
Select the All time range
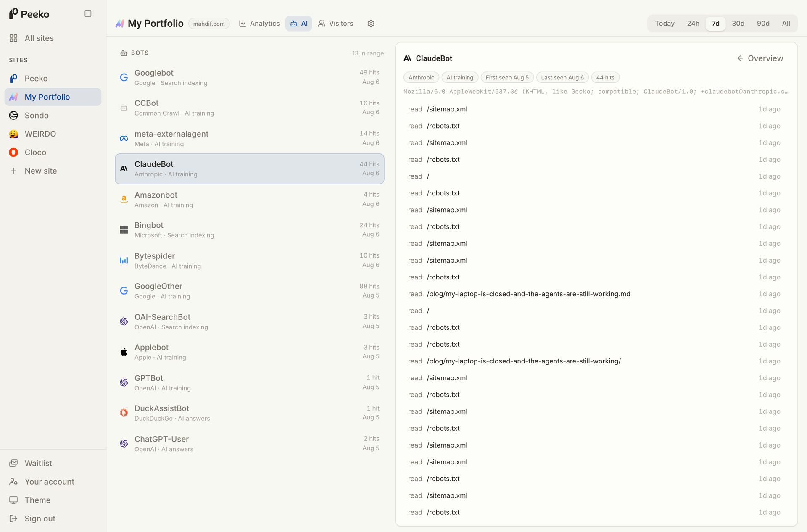point(786,24)
